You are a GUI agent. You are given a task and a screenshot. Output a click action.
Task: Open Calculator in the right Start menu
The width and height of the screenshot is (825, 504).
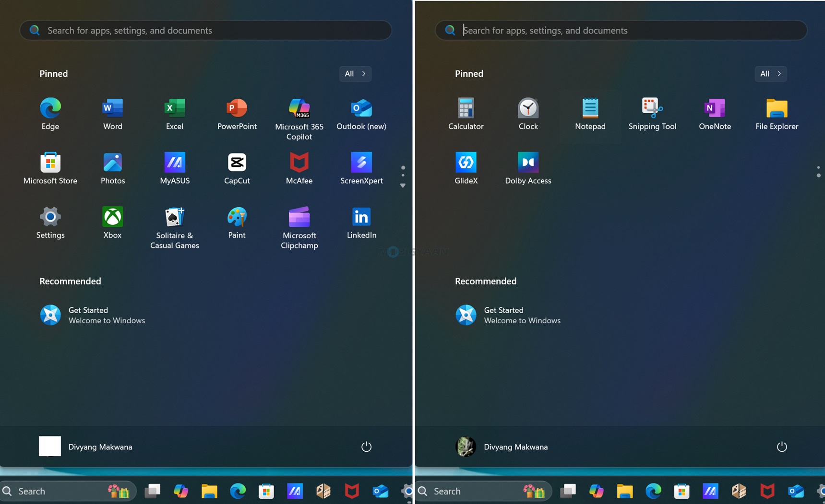(466, 114)
